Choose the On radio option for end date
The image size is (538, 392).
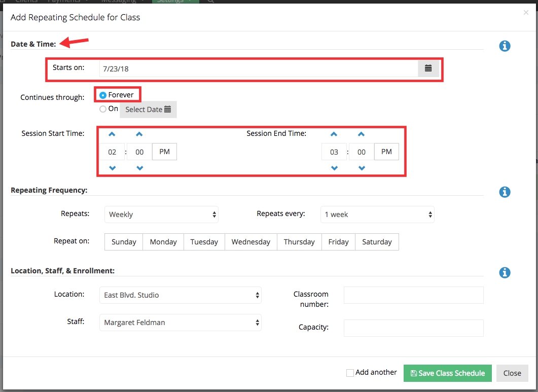click(102, 109)
